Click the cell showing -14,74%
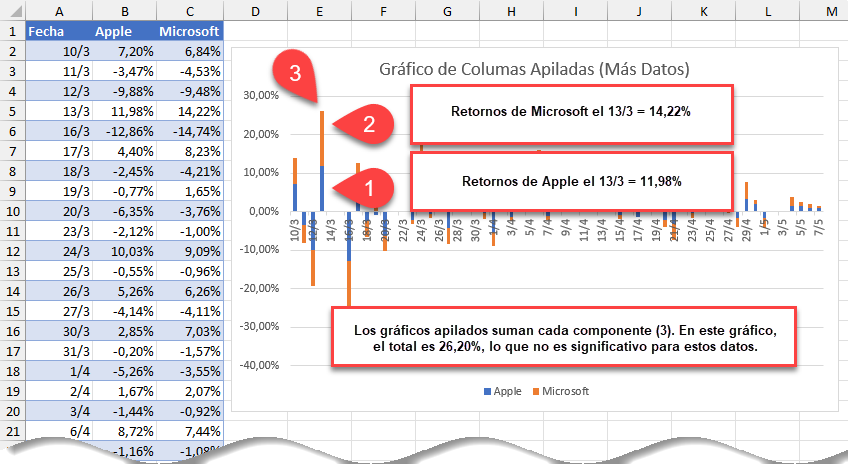 190,131
